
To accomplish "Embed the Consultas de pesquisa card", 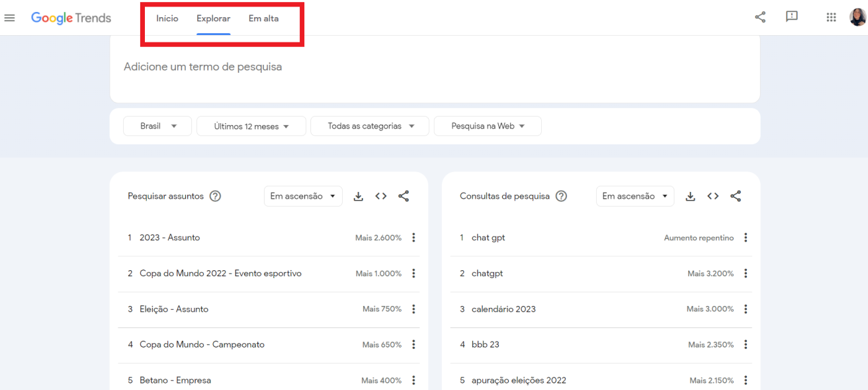I will click(713, 196).
